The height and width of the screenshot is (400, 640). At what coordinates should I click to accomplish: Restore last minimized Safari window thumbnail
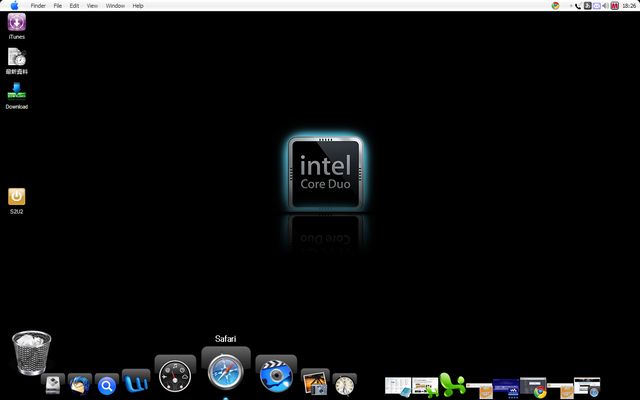587,387
